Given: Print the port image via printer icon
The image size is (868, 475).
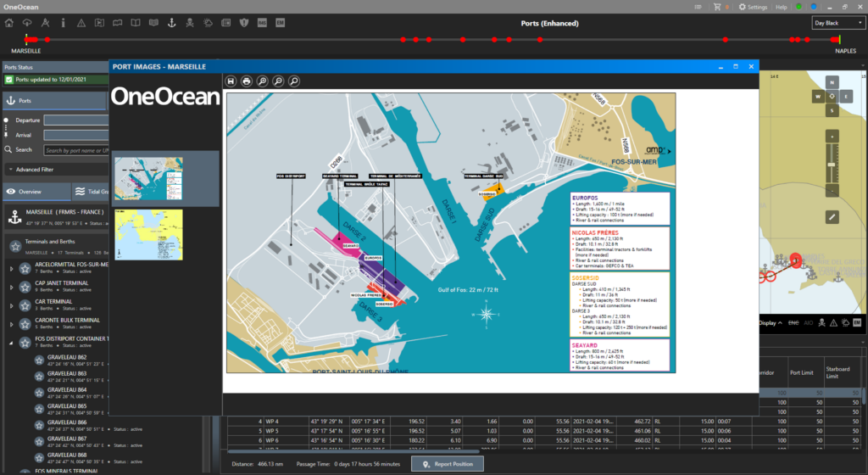Looking at the screenshot, I should [247, 81].
